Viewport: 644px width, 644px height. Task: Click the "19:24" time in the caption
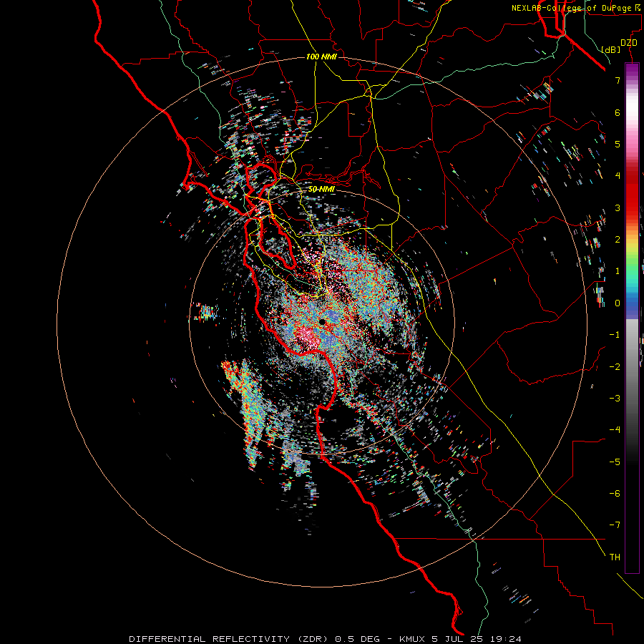pos(506,639)
